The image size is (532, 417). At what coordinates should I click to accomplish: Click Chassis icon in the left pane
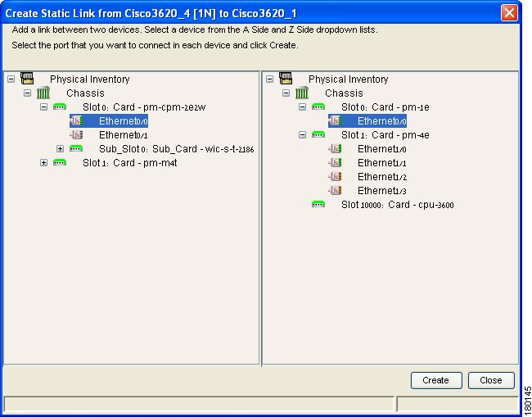[x=43, y=93]
